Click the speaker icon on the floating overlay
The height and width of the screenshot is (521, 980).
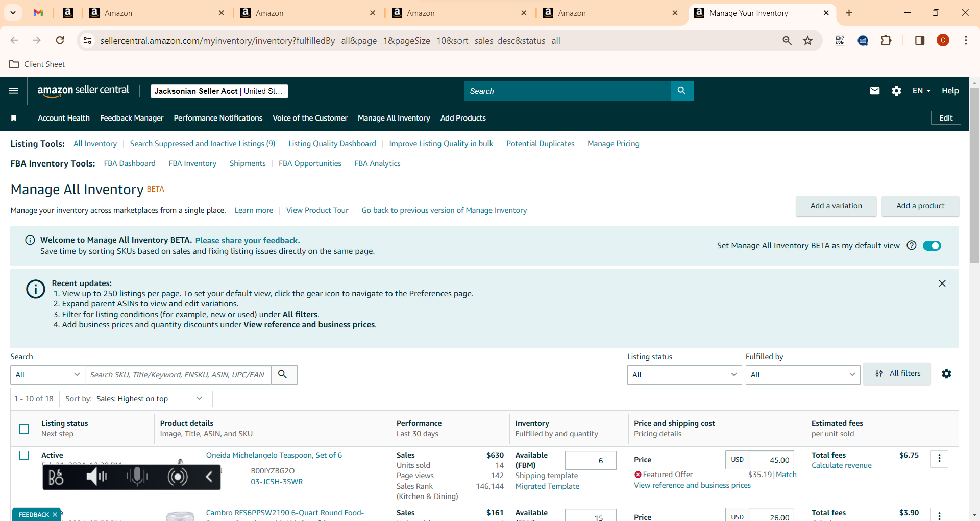96,477
